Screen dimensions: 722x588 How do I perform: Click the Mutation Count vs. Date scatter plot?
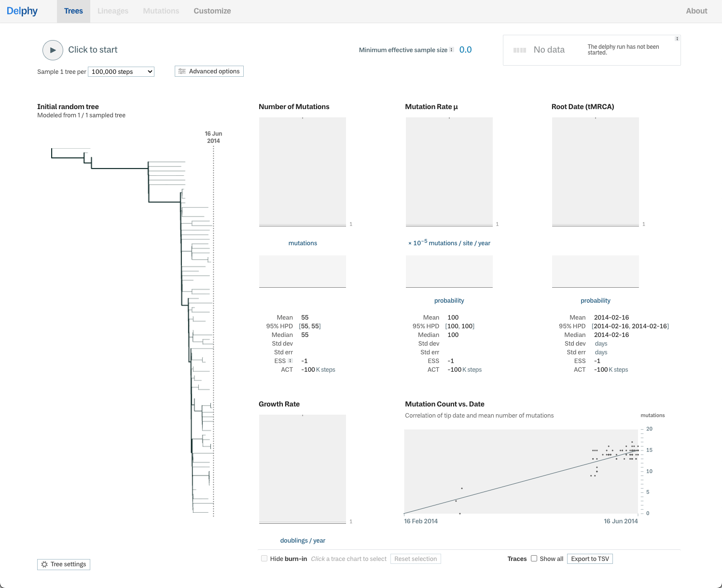521,472
